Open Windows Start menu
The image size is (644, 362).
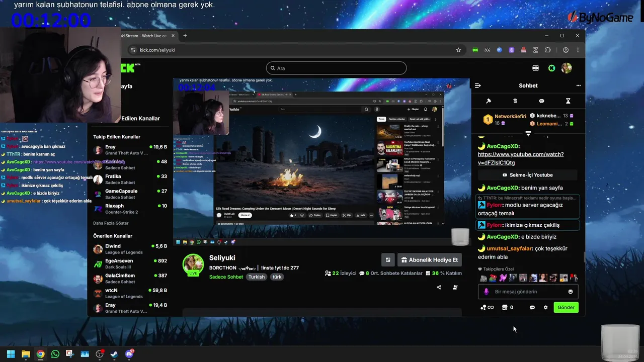click(x=11, y=354)
